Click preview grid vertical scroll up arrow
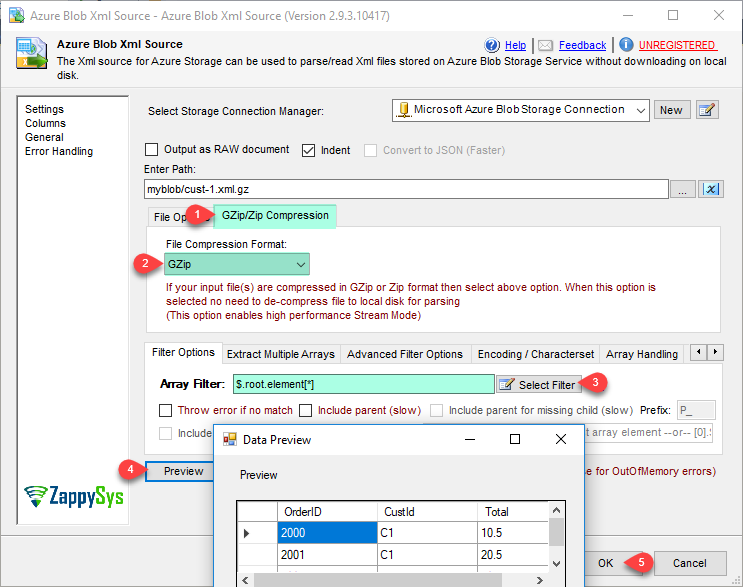 [x=557, y=510]
